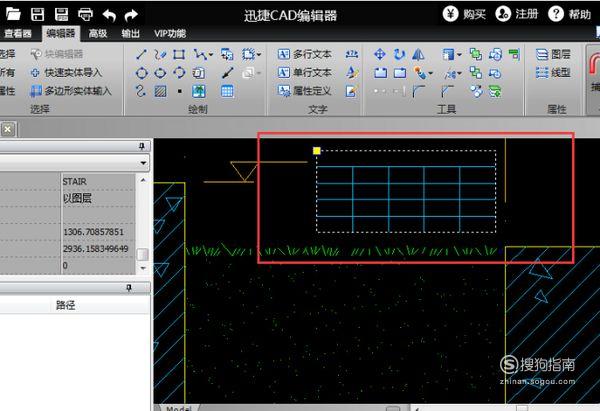Expand the polyline tool dropdown arrow

click(210, 55)
